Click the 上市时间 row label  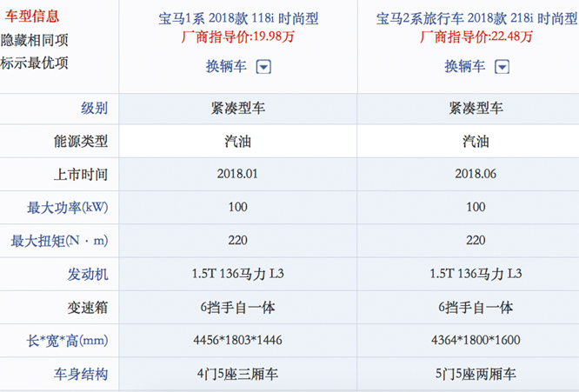[x=81, y=175]
